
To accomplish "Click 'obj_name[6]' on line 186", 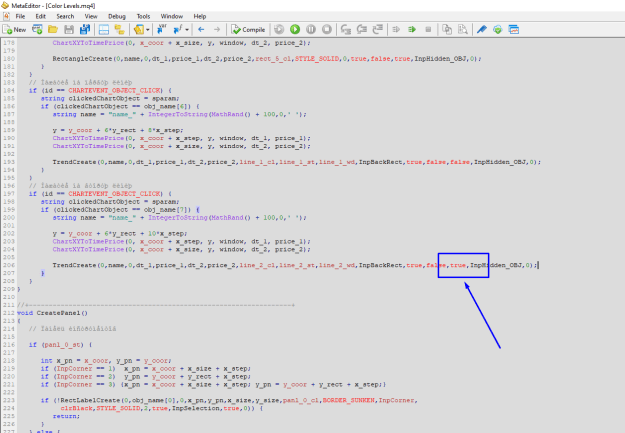I will click(167, 106).
